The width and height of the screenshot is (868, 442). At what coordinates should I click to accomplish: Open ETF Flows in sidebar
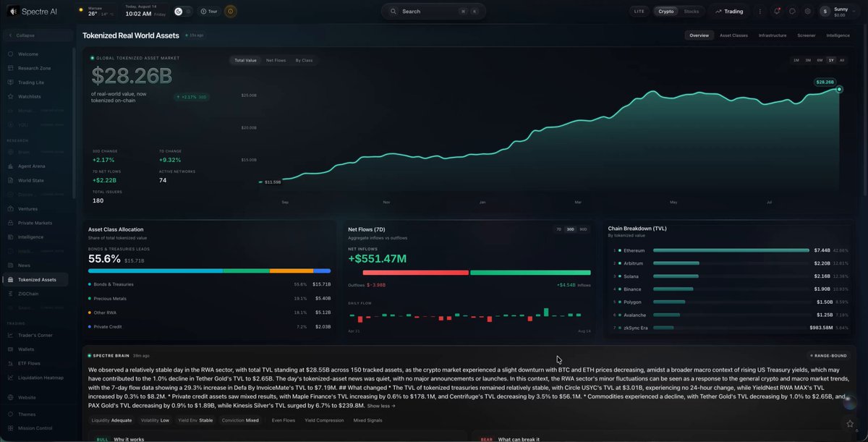tap(29, 363)
